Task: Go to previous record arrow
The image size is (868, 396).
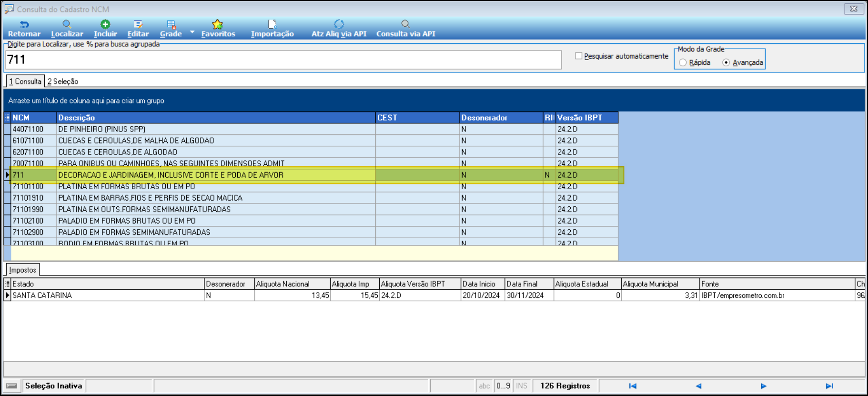Action: (698, 386)
